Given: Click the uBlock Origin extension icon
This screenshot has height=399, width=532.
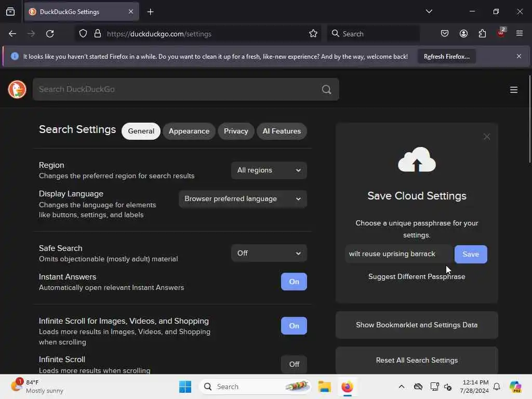Looking at the screenshot, I should coord(501,33).
